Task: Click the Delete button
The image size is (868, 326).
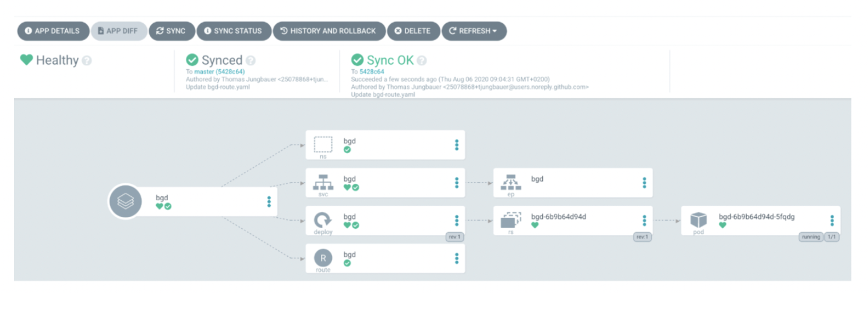Action: coord(412,31)
